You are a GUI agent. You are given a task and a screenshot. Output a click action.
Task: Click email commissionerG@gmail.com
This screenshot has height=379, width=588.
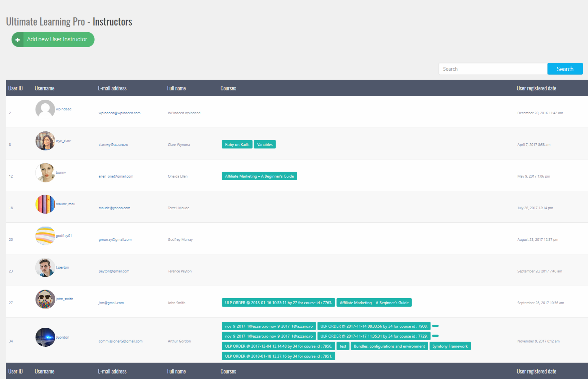coord(121,341)
